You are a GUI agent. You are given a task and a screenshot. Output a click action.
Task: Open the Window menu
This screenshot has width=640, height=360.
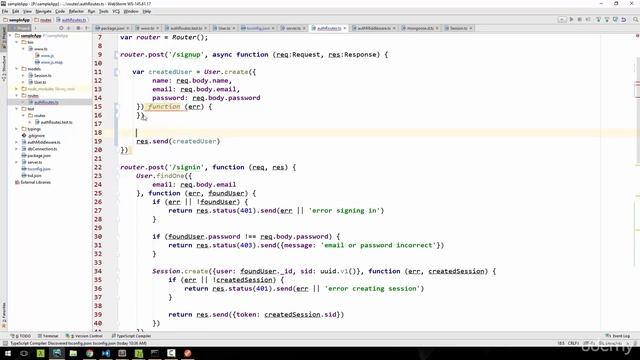pyautogui.click(x=131, y=11)
